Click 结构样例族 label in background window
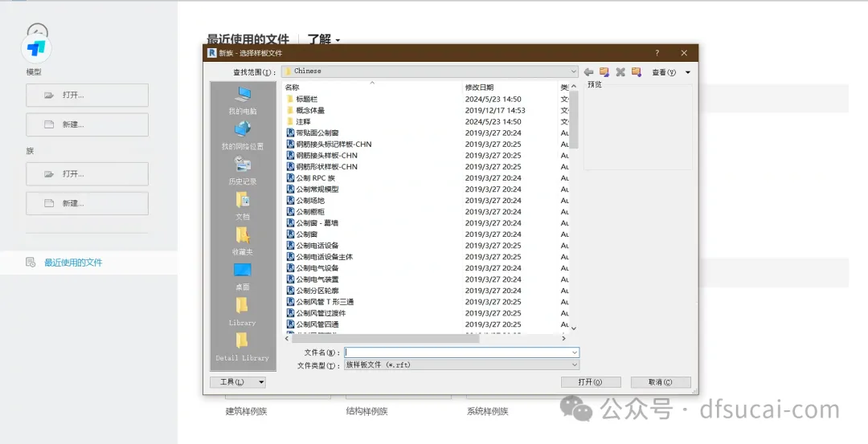 [367, 411]
